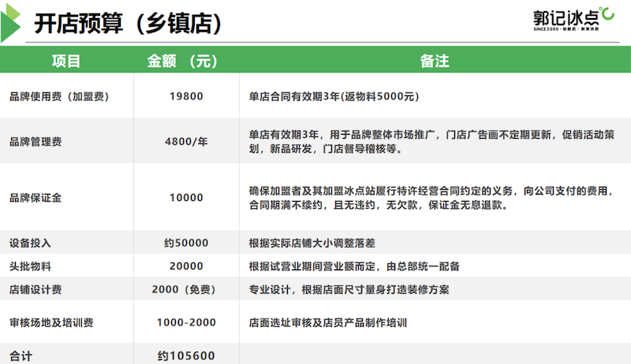Click the amount 约50000
Image resolution: width=631 pixels, height=364 pixels.
pyautogui.click(x=186, y=243)
